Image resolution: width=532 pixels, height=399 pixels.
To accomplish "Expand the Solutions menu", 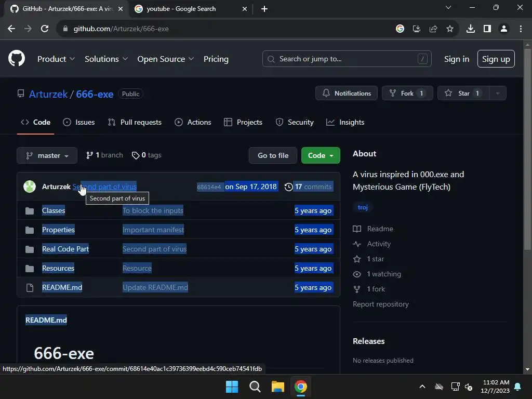I will click(106, 59).
